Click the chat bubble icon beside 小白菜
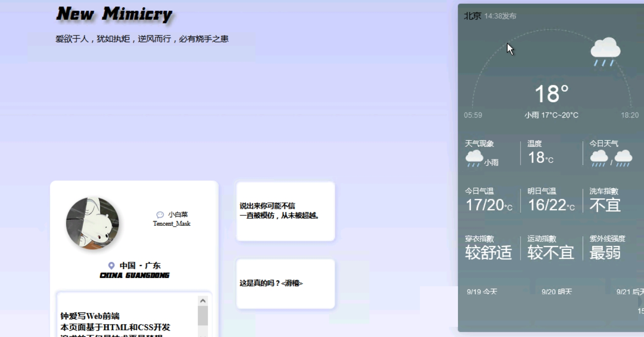Viewport: 644px width, 337px height. click(x=160, y=215)
